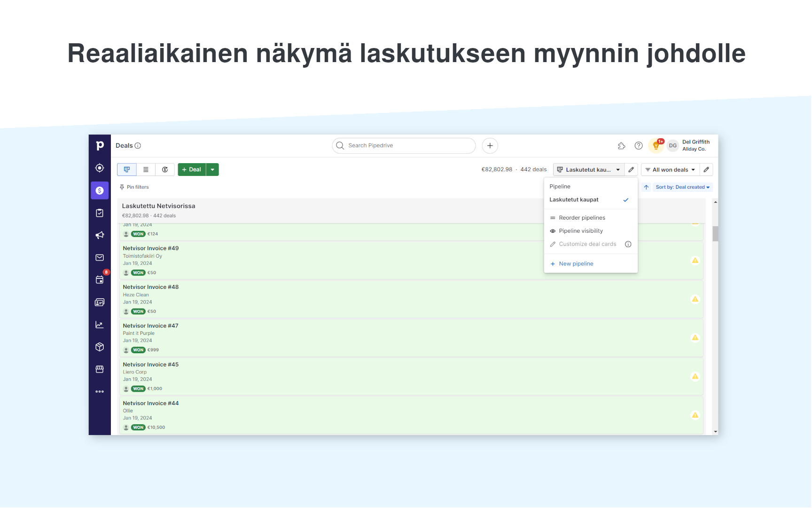Viewport: 812px width, 508px height.
Task: Edit the All won deals filter pencil
Action: click(706, 169)
